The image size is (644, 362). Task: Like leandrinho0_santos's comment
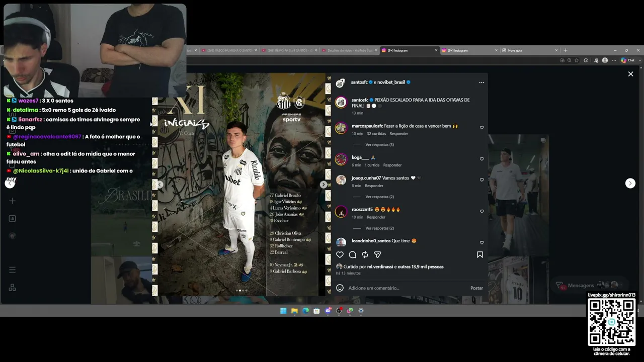(481, 243)
